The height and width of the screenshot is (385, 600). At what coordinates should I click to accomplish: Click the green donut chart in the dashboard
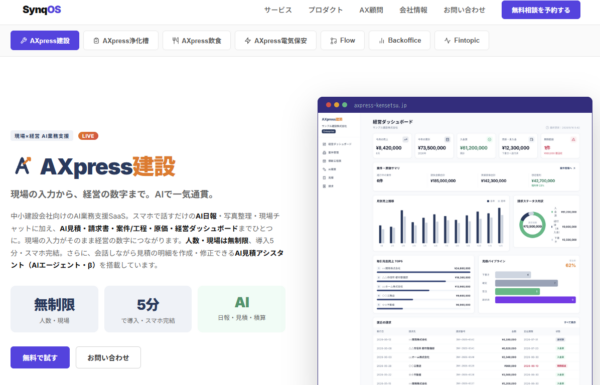pyautogui.click(x=532, y=225)
